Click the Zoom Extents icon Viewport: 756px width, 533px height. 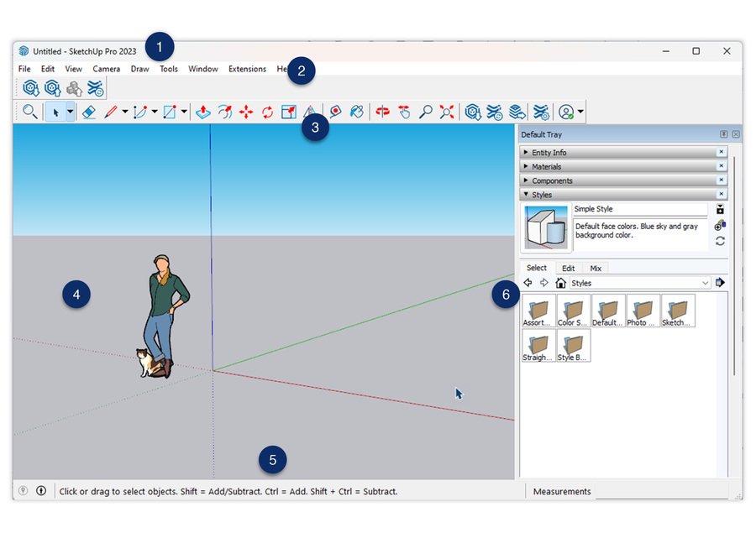447,112
